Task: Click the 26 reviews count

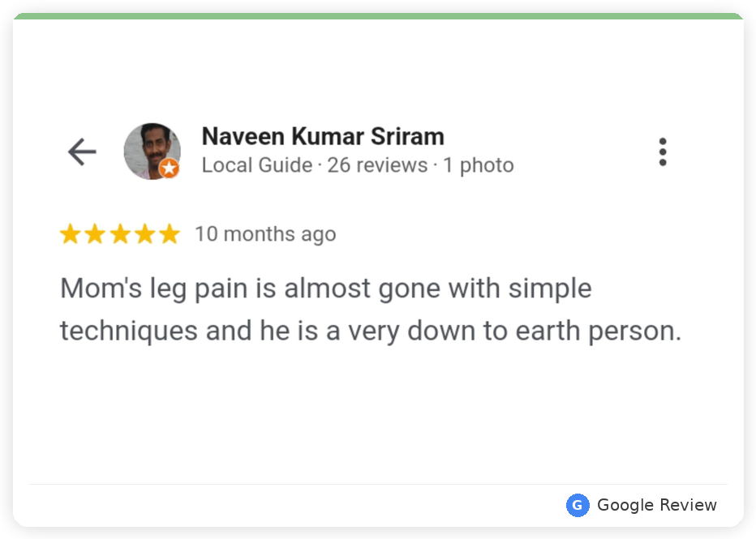Action: coord(377,165)
